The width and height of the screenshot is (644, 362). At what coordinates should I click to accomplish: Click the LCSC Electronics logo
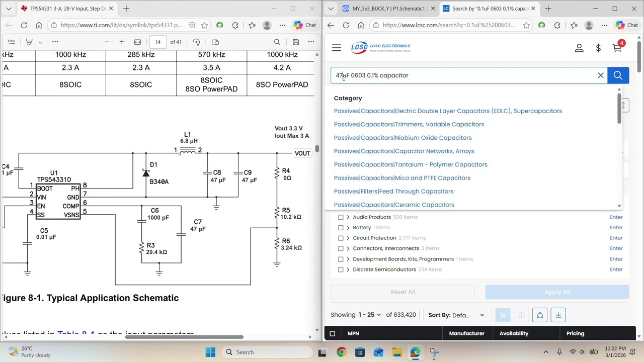click(381, 48)
